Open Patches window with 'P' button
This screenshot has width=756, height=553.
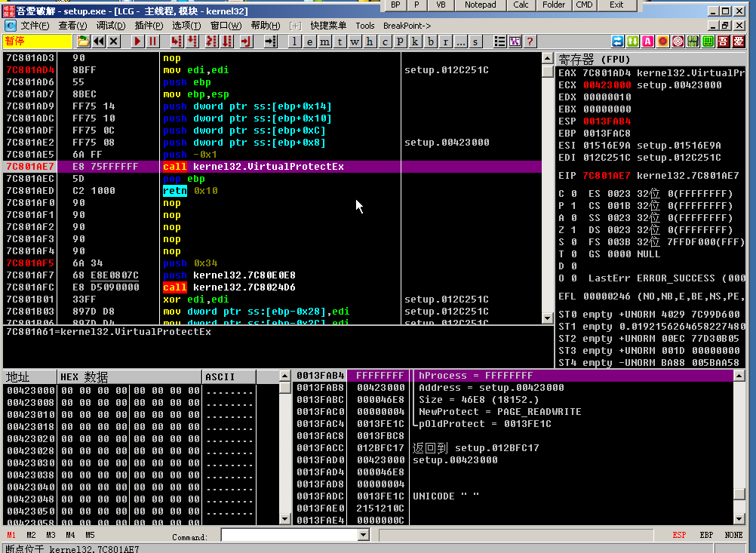click(x=400, y=41)
